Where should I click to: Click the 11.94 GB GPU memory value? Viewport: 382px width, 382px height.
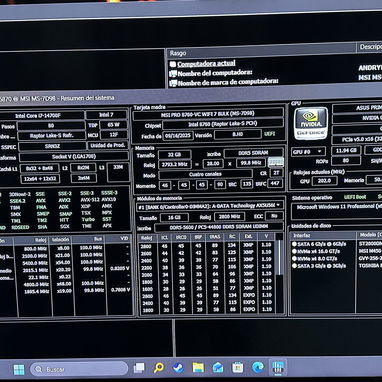click(346, 150)
